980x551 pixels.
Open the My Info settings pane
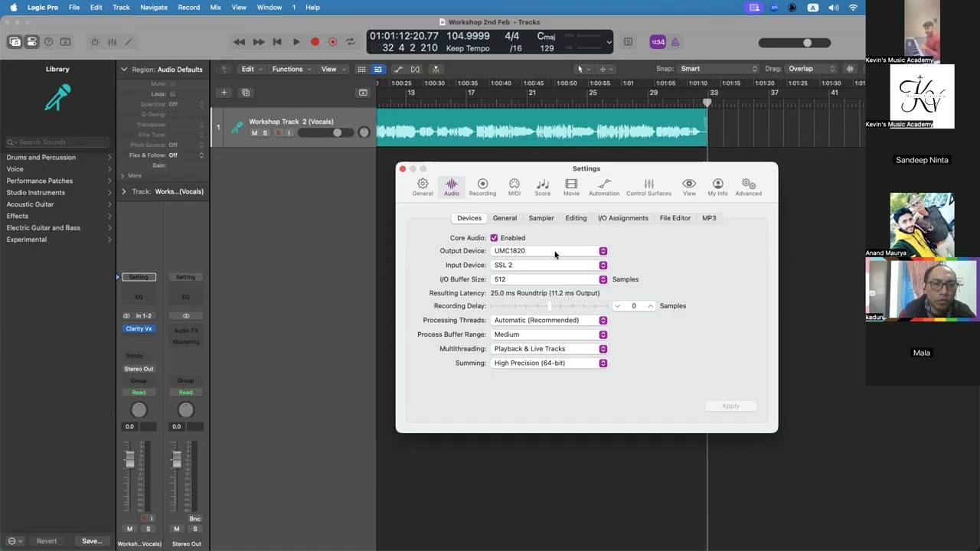pos(717,187)
